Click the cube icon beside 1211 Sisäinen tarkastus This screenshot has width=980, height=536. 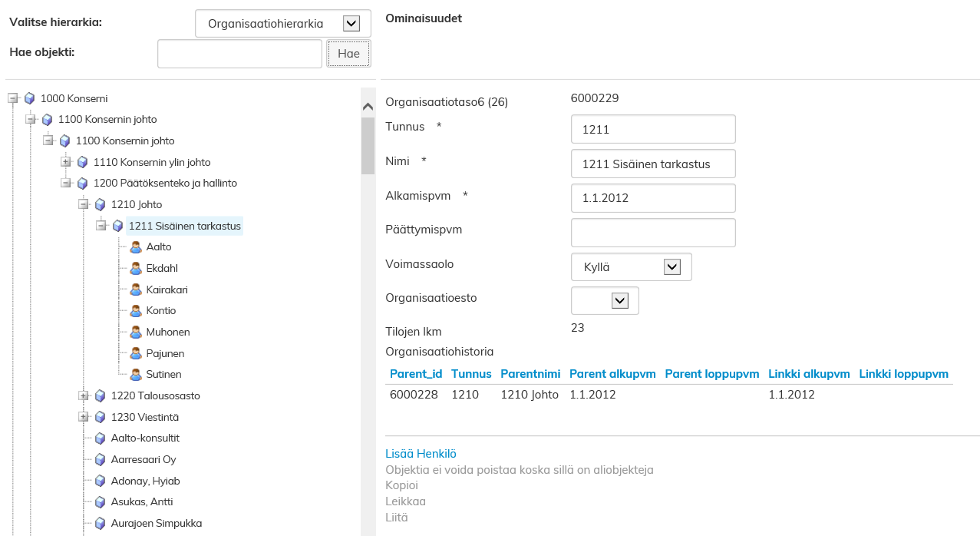[x=117, y=227]
